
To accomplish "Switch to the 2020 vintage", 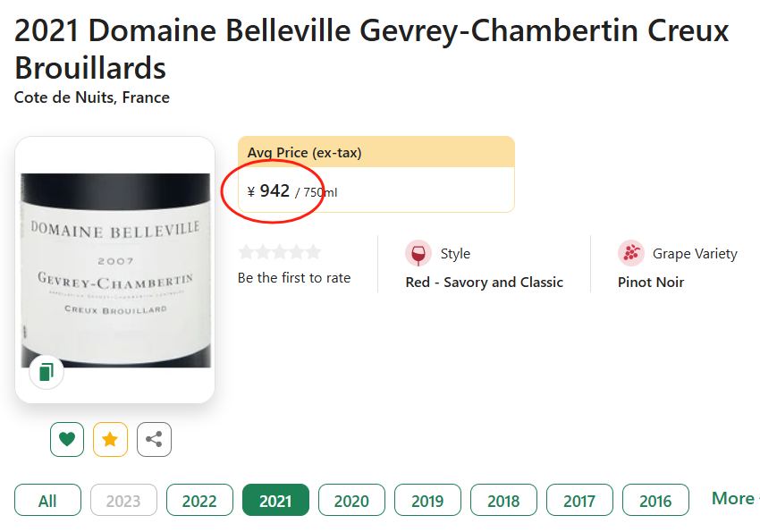I will click(351, 501).
